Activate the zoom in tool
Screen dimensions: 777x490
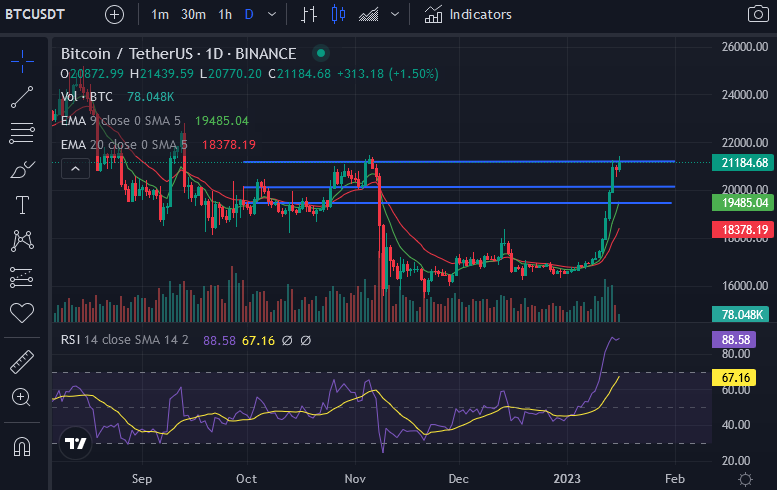click(21, 397)
